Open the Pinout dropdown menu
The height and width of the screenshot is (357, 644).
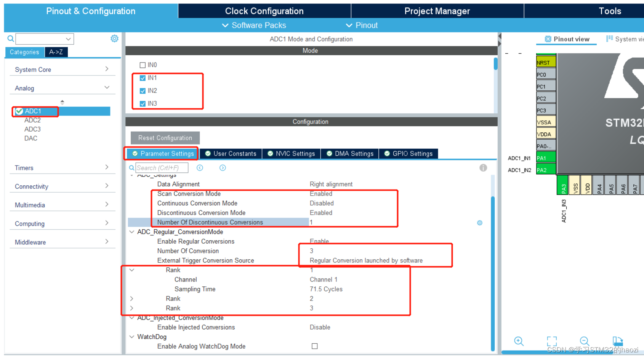362,25
